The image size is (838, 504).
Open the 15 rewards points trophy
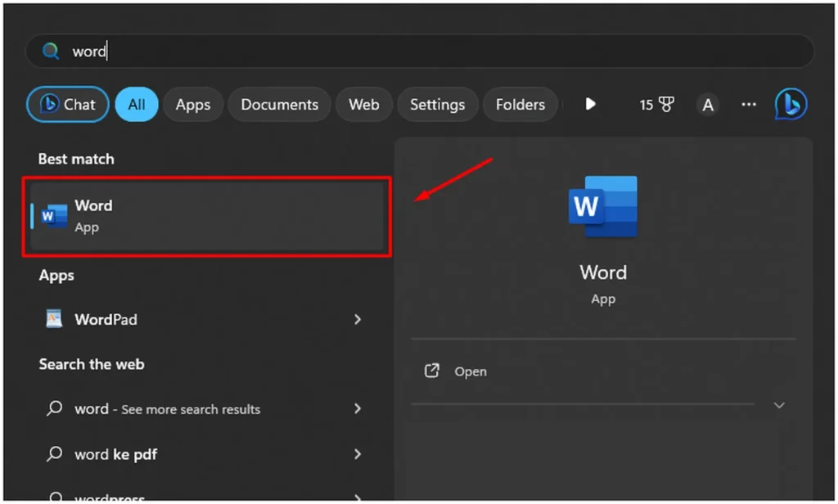click(x=657, y=104)
